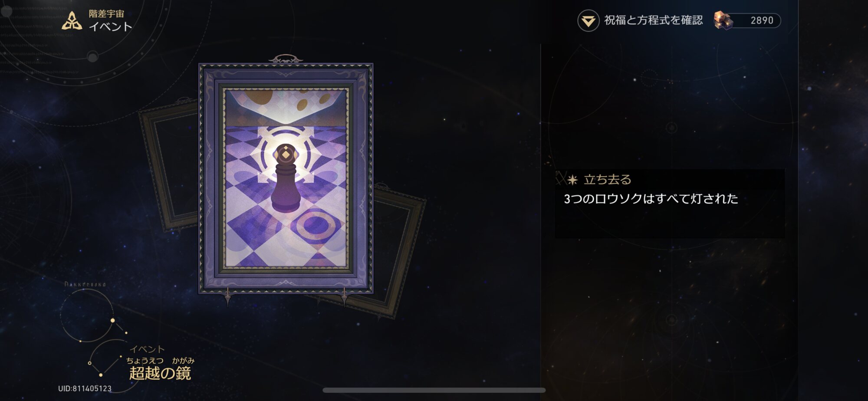868x401 pixels.
Task: Click the star icon beside 立ち去る
Action: [x=572, y=180]
